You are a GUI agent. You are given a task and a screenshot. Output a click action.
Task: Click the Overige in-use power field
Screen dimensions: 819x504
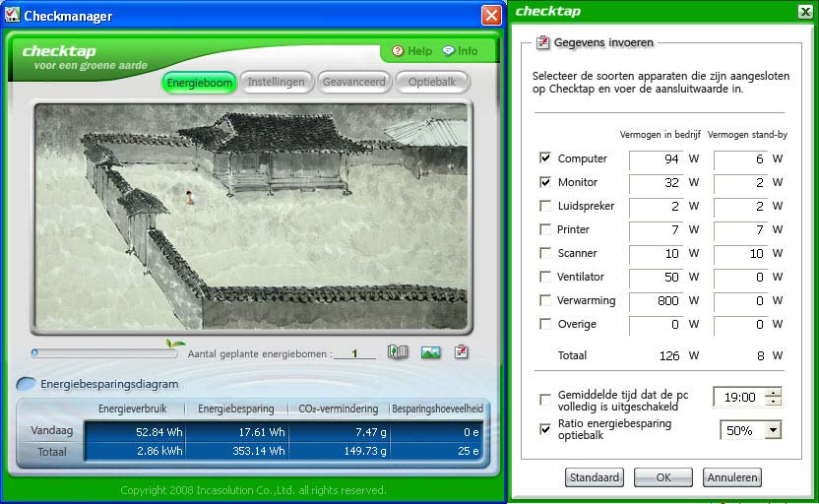[656, 324]
